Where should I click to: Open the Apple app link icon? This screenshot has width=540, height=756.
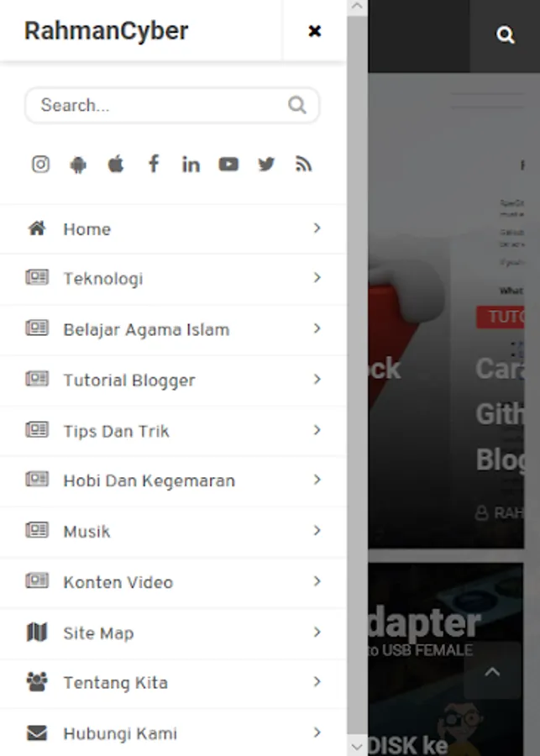coord(116,165)
